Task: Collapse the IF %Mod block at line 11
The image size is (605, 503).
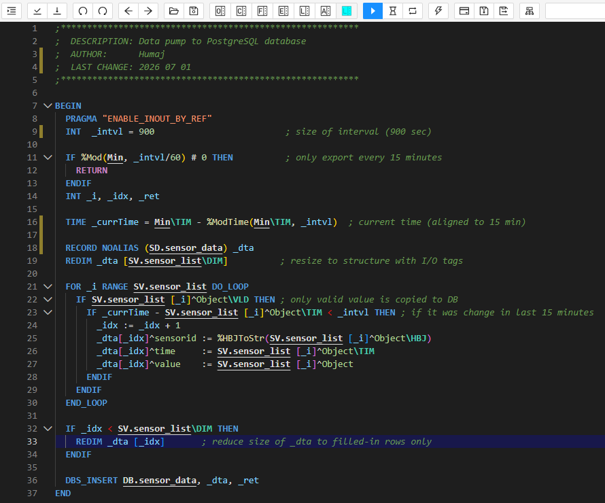Action: point(47,157)
